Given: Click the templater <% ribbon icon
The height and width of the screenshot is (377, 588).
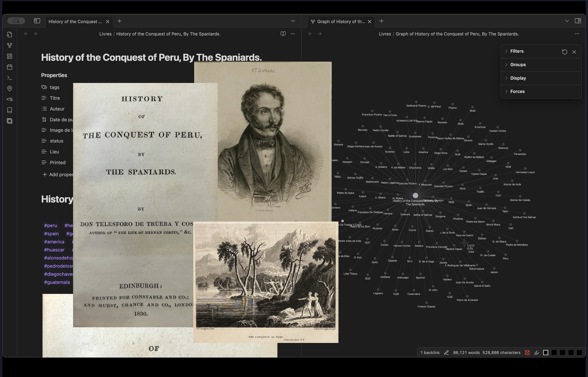Looking at the screenshot, I should click(9, 99).
